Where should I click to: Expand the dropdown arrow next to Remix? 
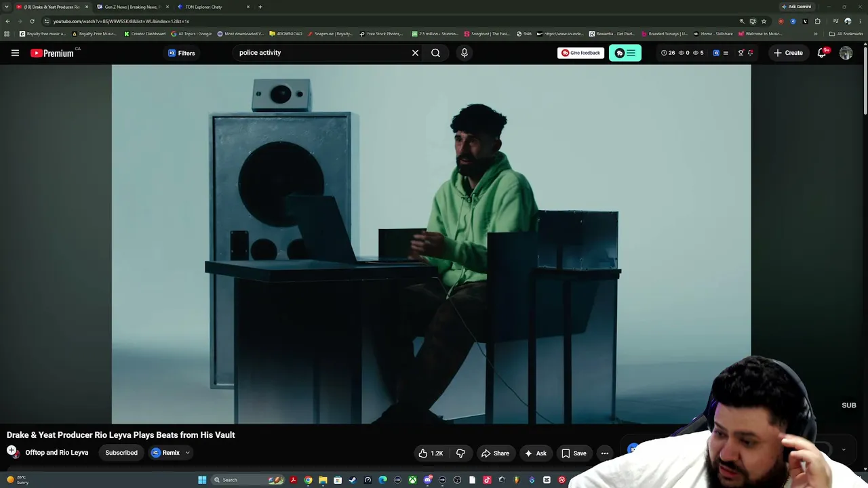pos(188,453)
